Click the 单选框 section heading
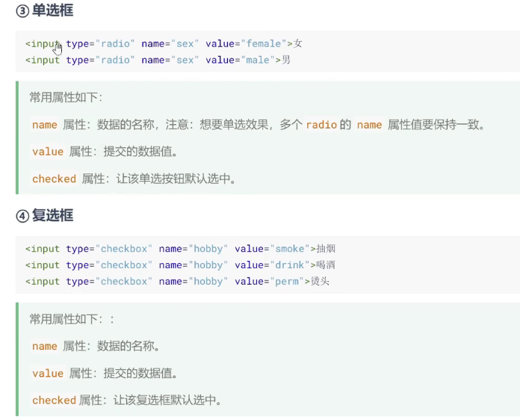 [x=45, y=10]
